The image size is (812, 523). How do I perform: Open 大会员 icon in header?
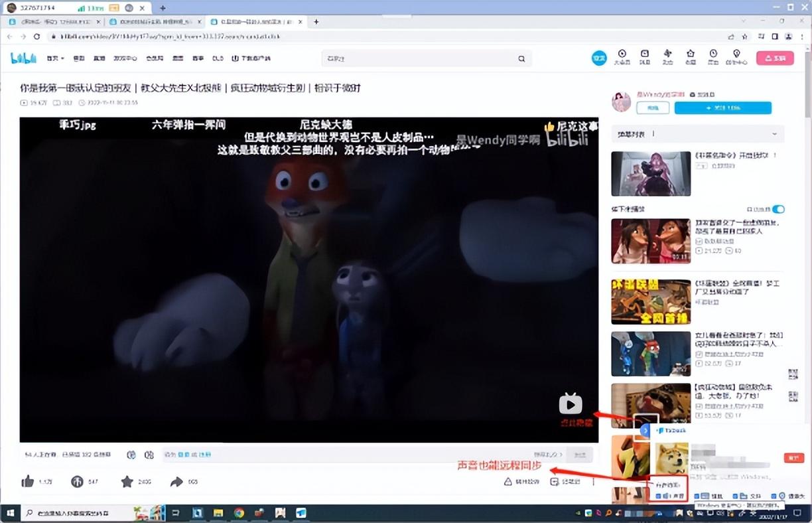coord(622,57)
